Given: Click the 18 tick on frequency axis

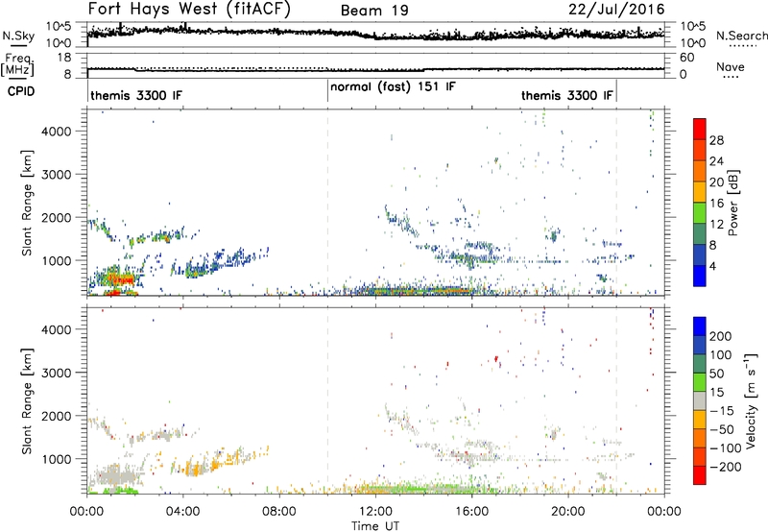Looking at the screenshot, I should 64,58.
